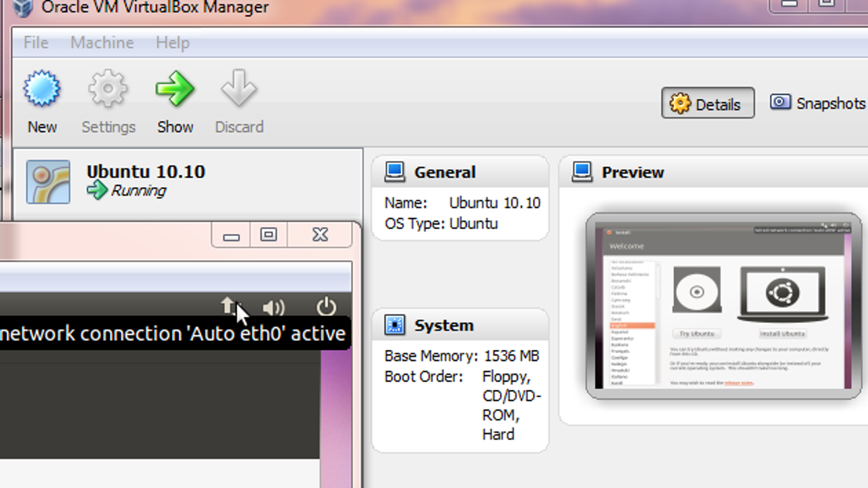Click the 'OS Type: Ubuntu' text

[x=441, y=223]
